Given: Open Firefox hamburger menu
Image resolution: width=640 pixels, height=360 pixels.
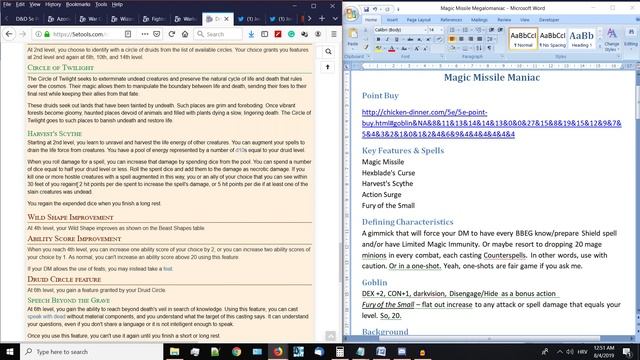Looking at the screenshot, I should click(x=333, y=34).
